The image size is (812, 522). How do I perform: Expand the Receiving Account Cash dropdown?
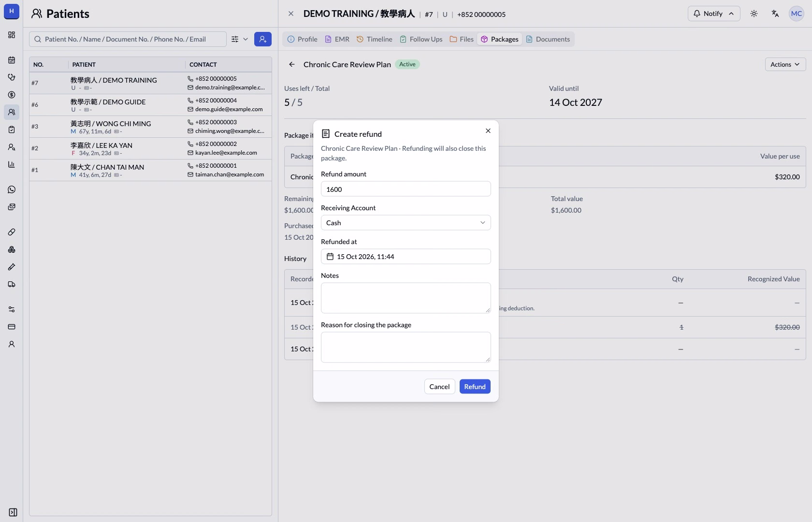click(406, 223)
